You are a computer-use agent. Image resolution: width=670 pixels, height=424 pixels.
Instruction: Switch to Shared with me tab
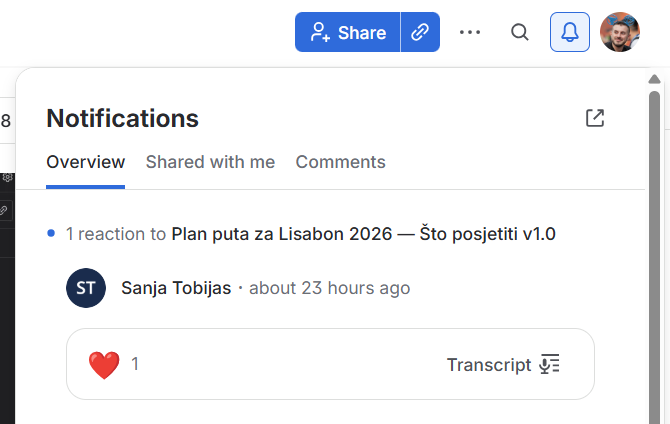[210, 162]
